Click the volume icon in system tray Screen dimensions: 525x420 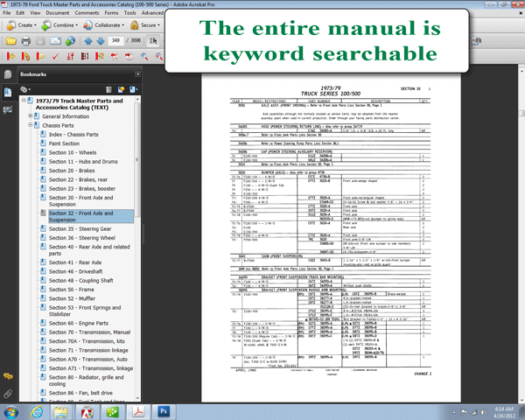[x=484, y=412]
